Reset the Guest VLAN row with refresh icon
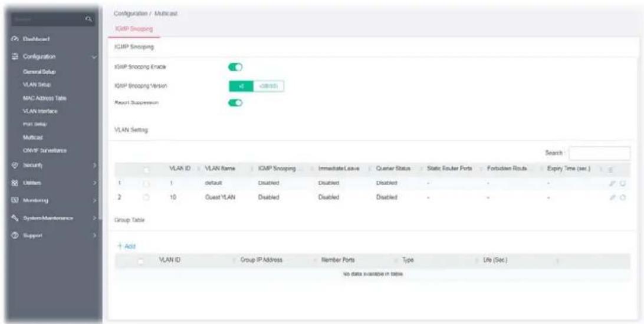644x324 pixels. click(x=623, y=197)
